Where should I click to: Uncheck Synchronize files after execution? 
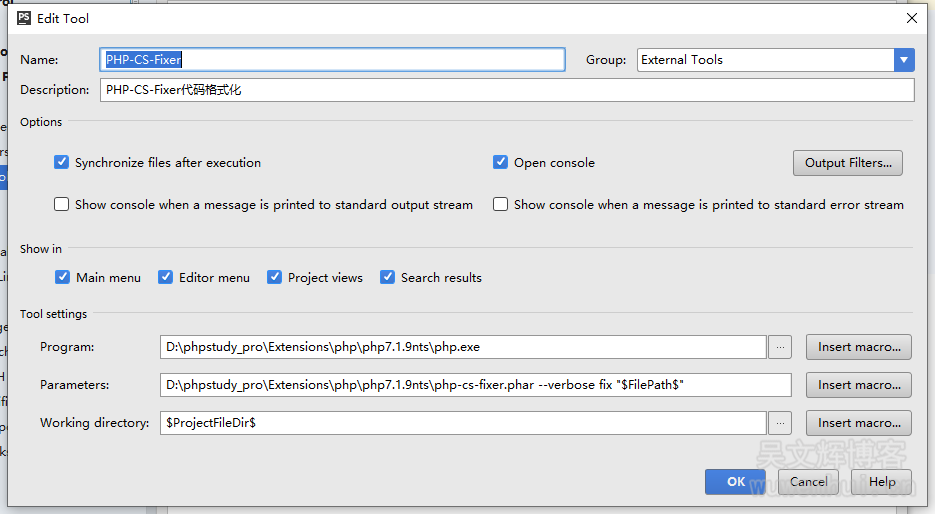62,162
